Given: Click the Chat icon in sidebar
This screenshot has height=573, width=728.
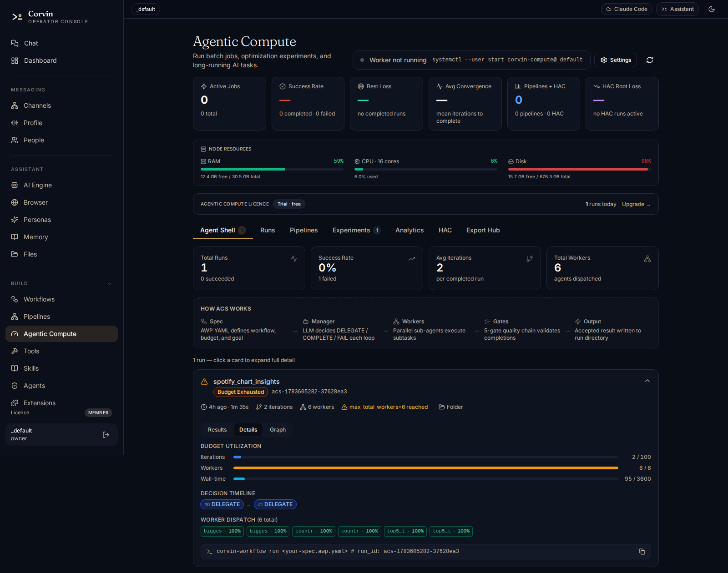Looking at the screenshot, I should [x=15, y=43].
